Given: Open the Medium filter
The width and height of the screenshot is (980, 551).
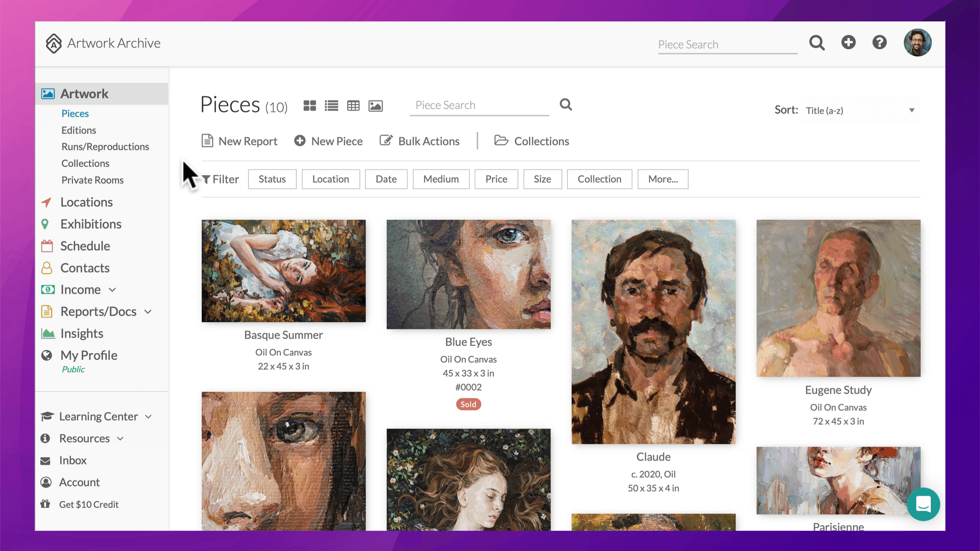Looking at the screenshot, I should pyautogui.click(x=441, y=179).
